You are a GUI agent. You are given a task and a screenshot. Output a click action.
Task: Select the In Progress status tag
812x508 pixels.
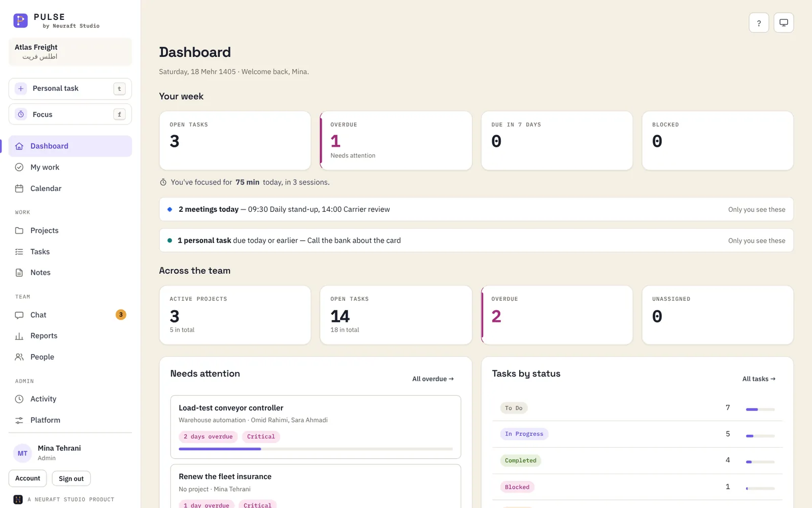[524, 434]
